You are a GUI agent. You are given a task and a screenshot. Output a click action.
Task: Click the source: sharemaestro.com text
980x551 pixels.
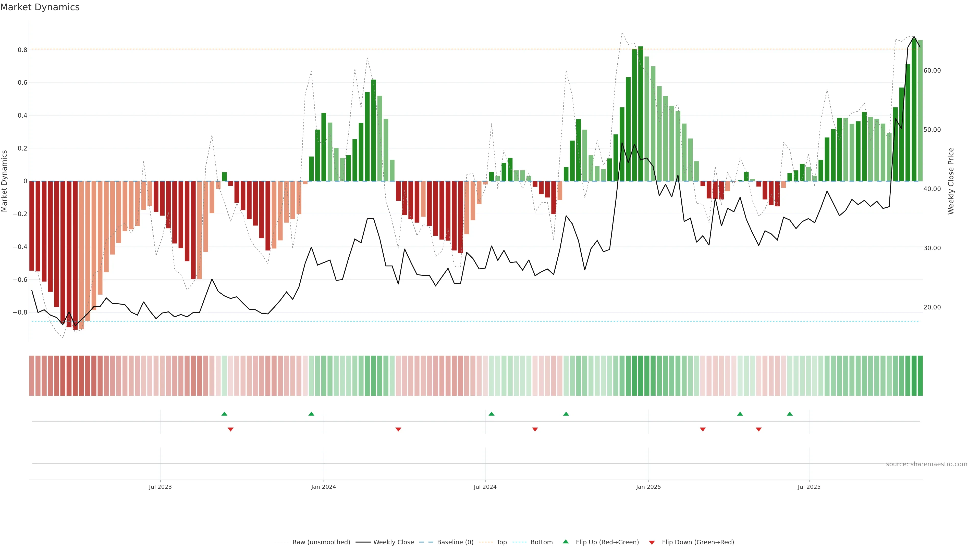click(x=926, y=464)
